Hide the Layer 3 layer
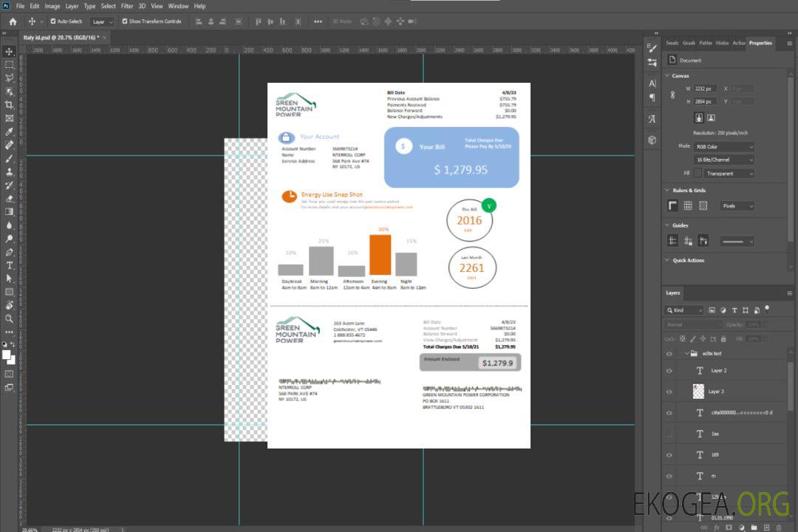798x532 pixels. point(669,392)
